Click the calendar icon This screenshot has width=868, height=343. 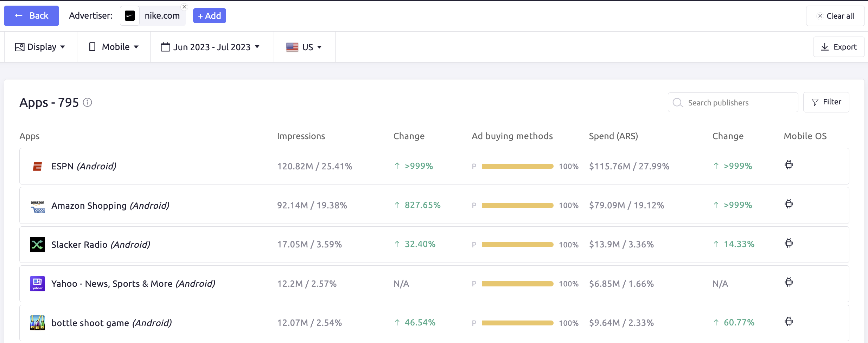point(165,47)
